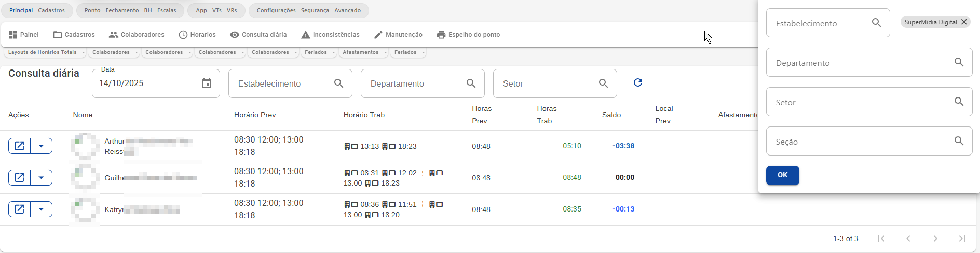Screen dimensions: 980x253
Task: Click worked hours value 05:10
Action: [572, 146]
